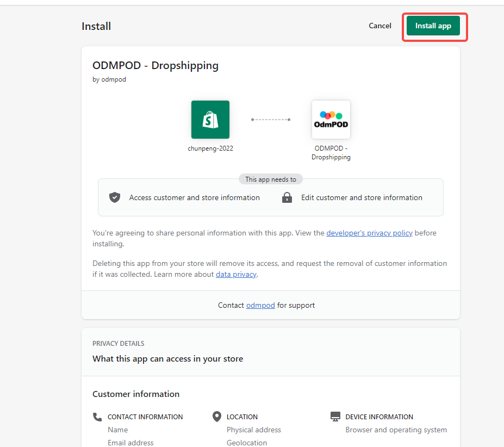The width and height of the screenshot is (504, 447).
Task: Cancel the app installation
Action: point(380,26)
